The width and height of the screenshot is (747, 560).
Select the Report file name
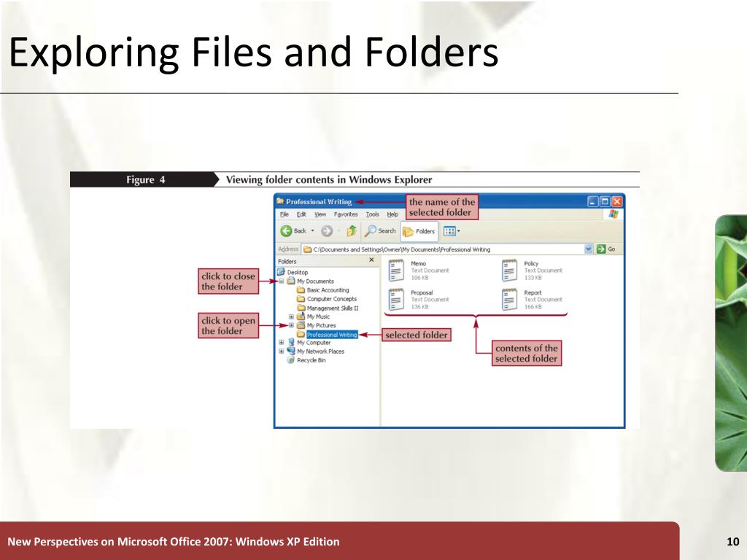[x=533, y=293]
